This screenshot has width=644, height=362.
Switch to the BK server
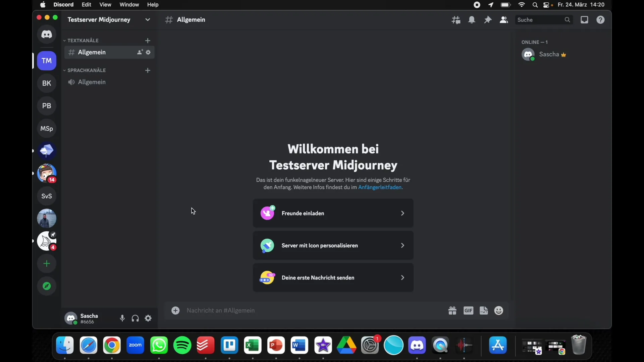point(47,83)
